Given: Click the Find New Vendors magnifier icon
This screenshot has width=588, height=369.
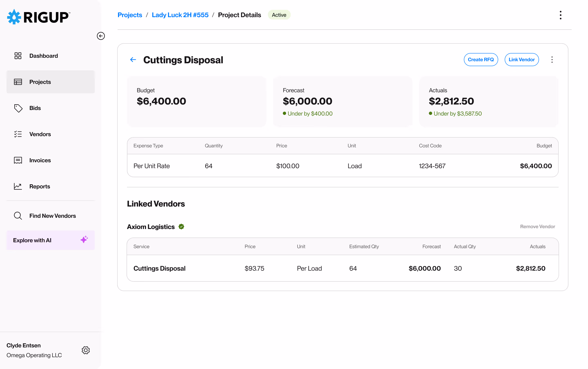Looking at the screenshot, I should pos(18,216).
